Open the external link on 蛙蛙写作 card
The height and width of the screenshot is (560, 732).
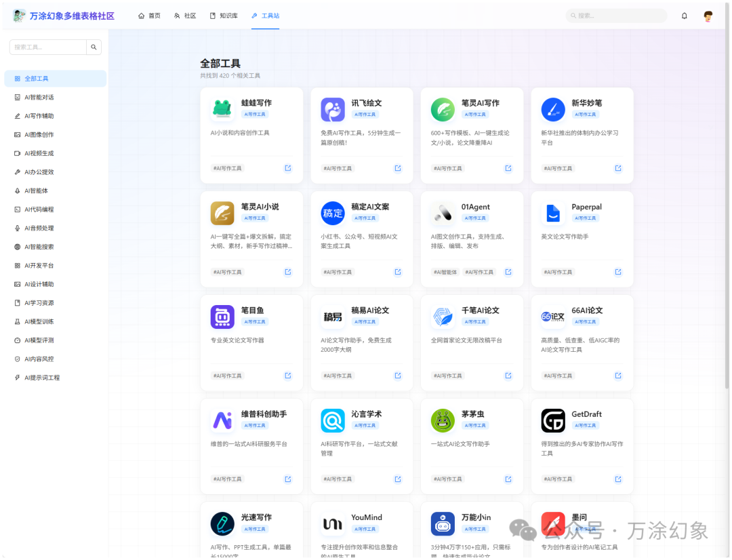tap(287, 167)
